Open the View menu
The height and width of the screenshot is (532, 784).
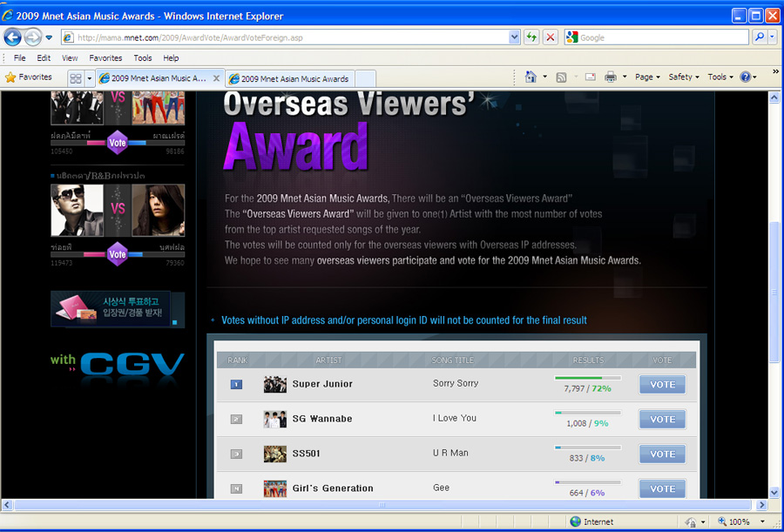70,58
